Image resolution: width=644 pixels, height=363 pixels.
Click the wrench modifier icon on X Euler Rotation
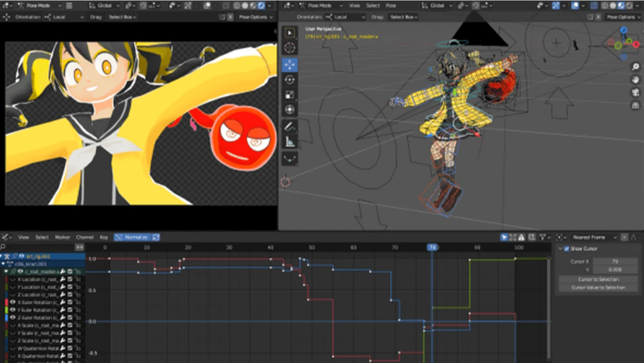[x=63, y=303]
